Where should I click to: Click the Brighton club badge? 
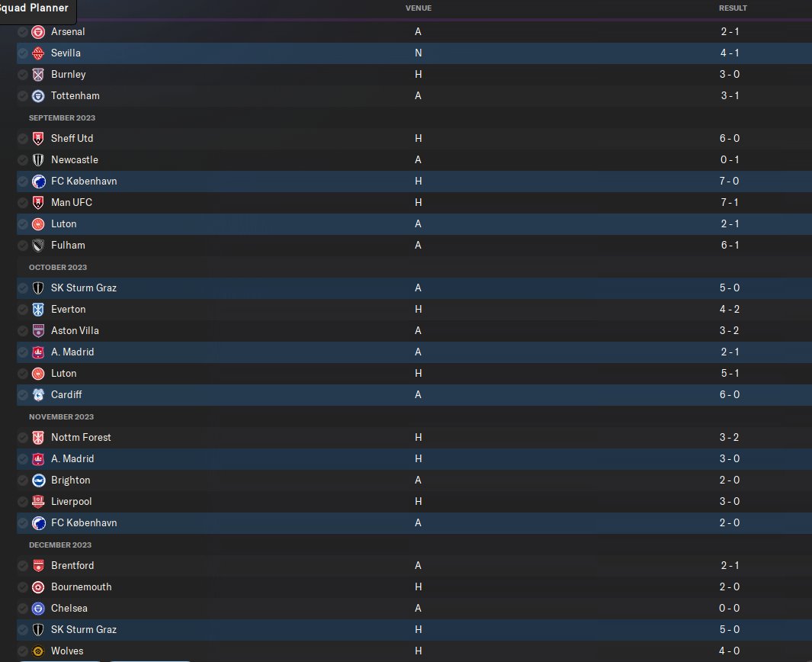(x=38, y=480)
